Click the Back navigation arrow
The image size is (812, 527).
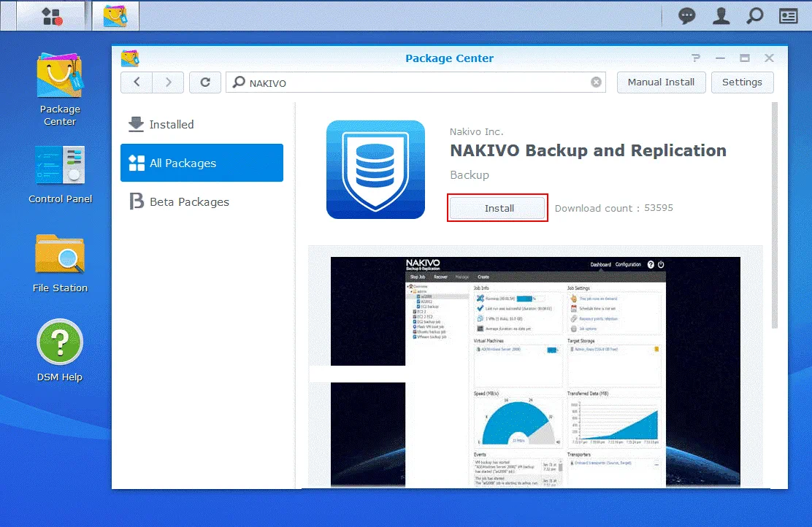(137, 82)
